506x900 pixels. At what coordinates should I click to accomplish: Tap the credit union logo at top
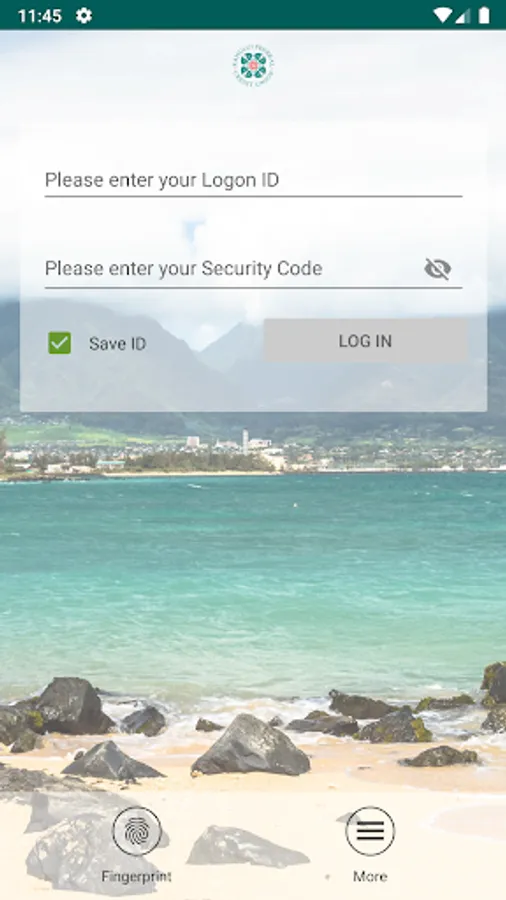253,67
